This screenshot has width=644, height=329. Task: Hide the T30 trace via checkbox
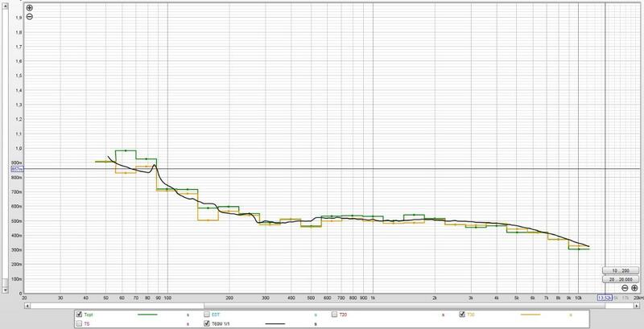coord(463,314)
